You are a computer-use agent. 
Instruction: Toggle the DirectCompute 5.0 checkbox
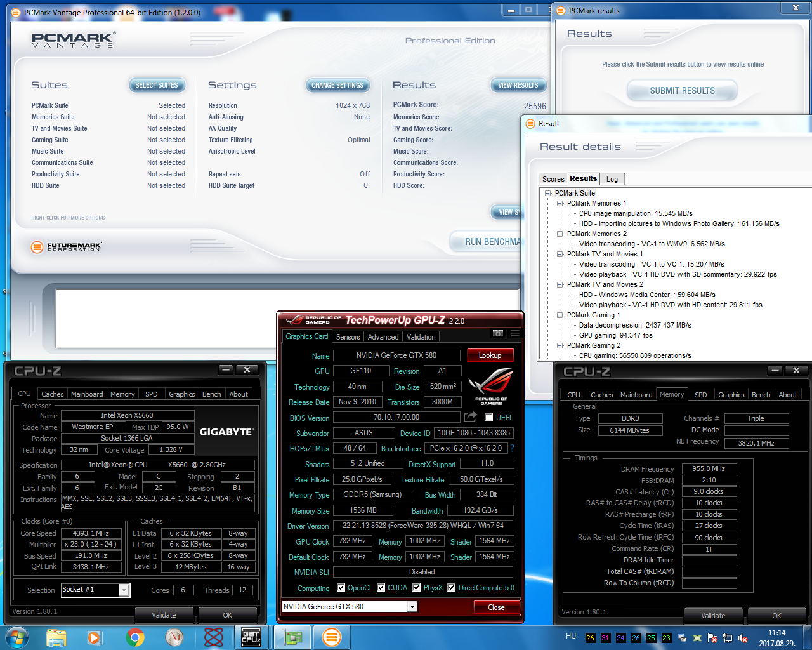[452, 588]
